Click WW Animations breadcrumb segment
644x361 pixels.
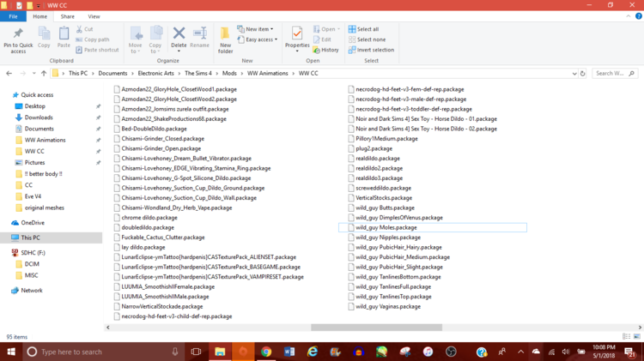[x=267, y=73]
